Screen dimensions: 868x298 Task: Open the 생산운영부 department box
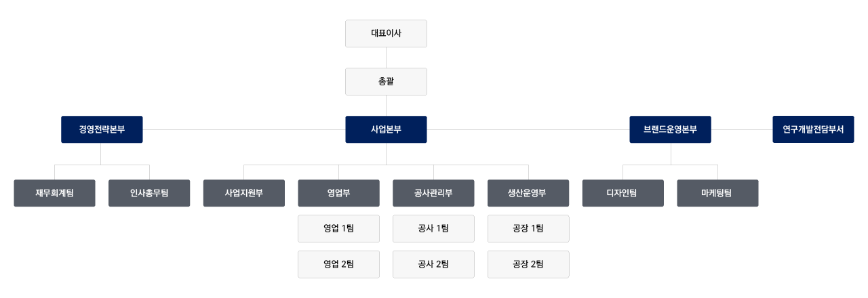point(528,193)
